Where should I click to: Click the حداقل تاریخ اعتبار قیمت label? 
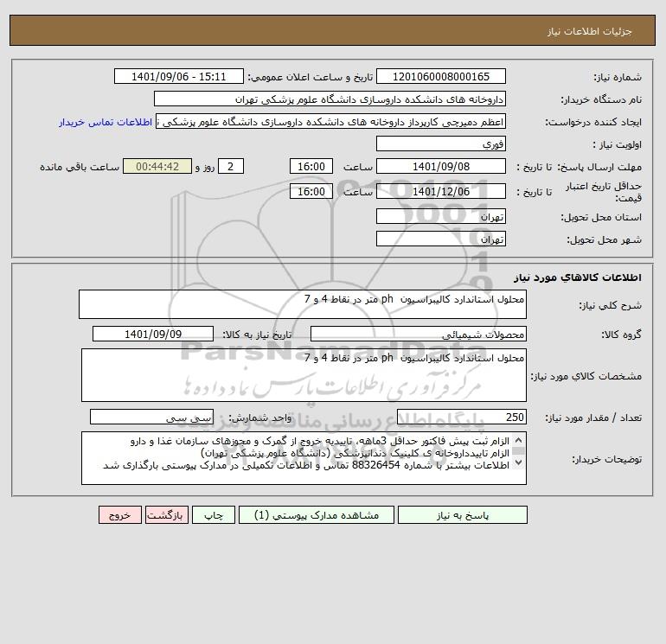coord(604,192)
